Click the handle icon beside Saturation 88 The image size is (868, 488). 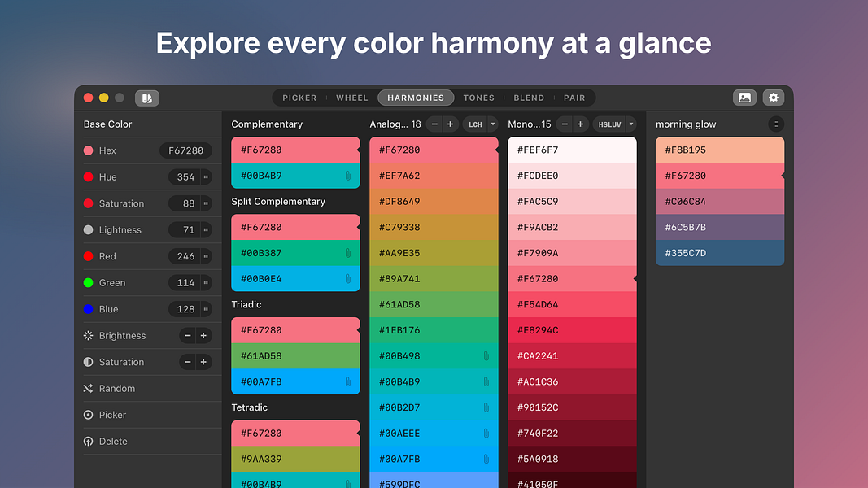point(206,203)
